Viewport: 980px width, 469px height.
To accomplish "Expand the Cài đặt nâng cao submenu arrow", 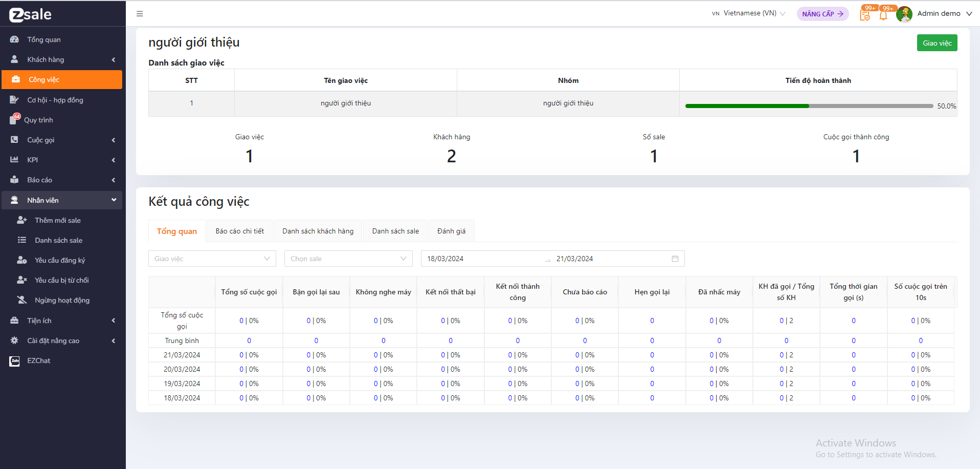I will (114, 341).
